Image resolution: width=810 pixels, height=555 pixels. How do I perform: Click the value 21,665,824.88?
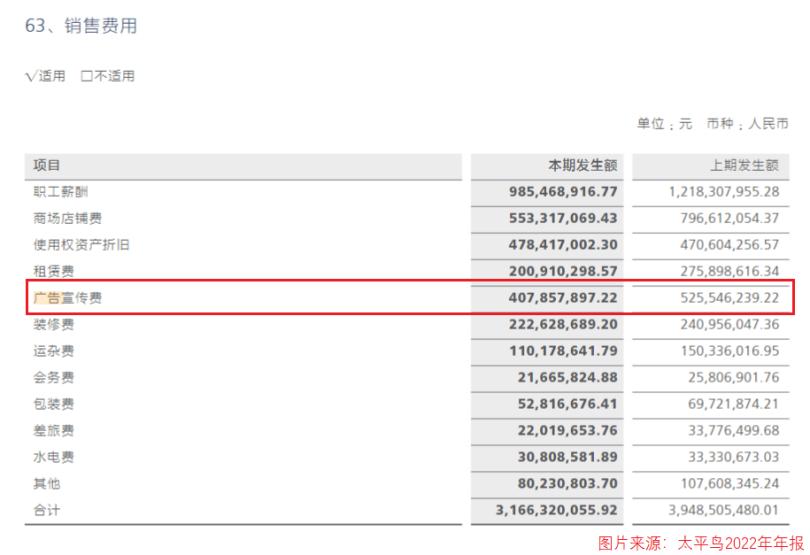568,377
